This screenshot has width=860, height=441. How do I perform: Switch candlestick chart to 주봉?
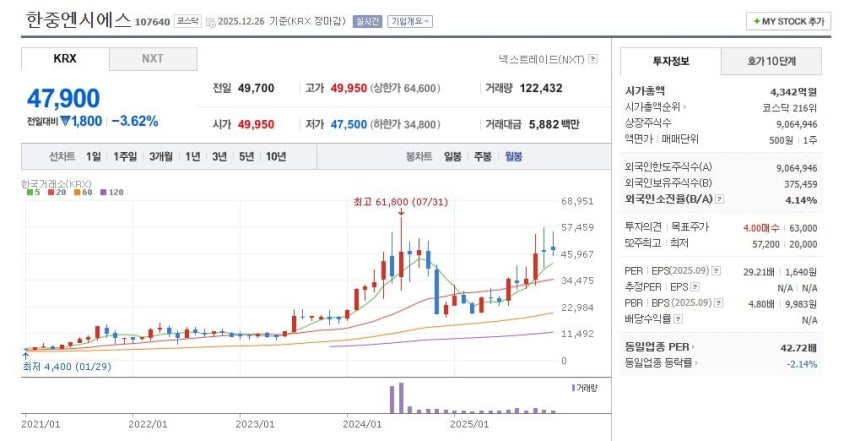click(x=483, y=157)
